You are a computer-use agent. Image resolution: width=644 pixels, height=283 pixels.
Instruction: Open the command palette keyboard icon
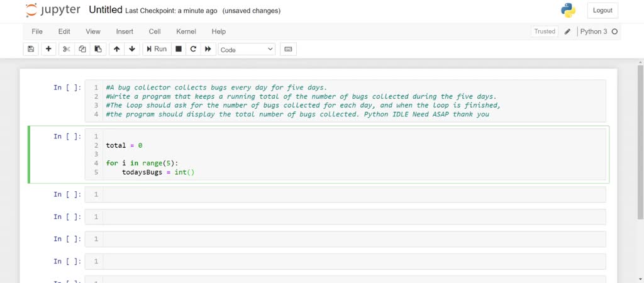[x=288, y=49]
